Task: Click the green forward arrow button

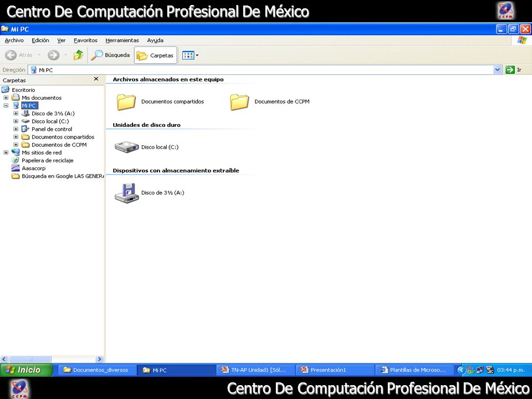Action: [53, 55]
